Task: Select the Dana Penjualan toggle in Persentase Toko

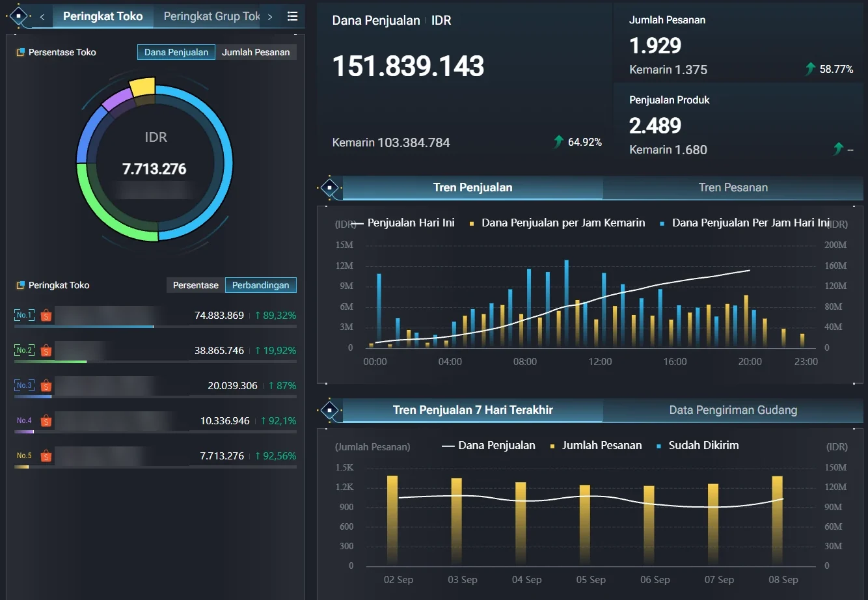Action: [176, 52]
